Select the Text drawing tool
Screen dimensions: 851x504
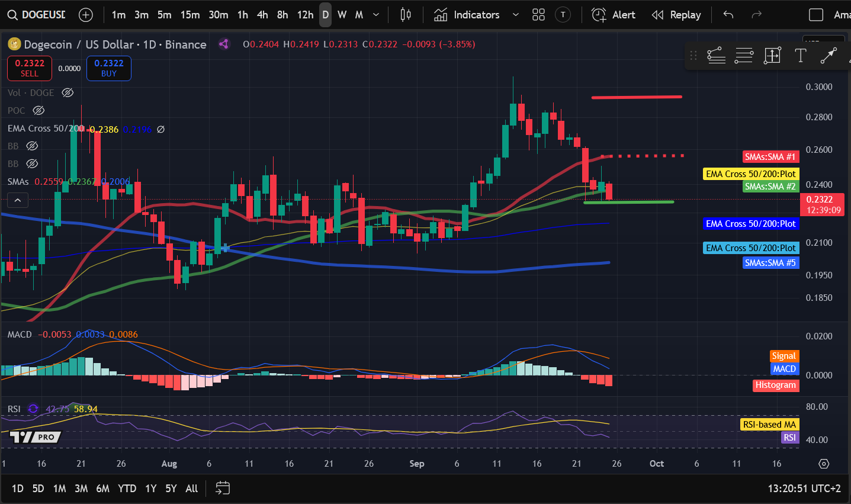(x=800, y=56)
